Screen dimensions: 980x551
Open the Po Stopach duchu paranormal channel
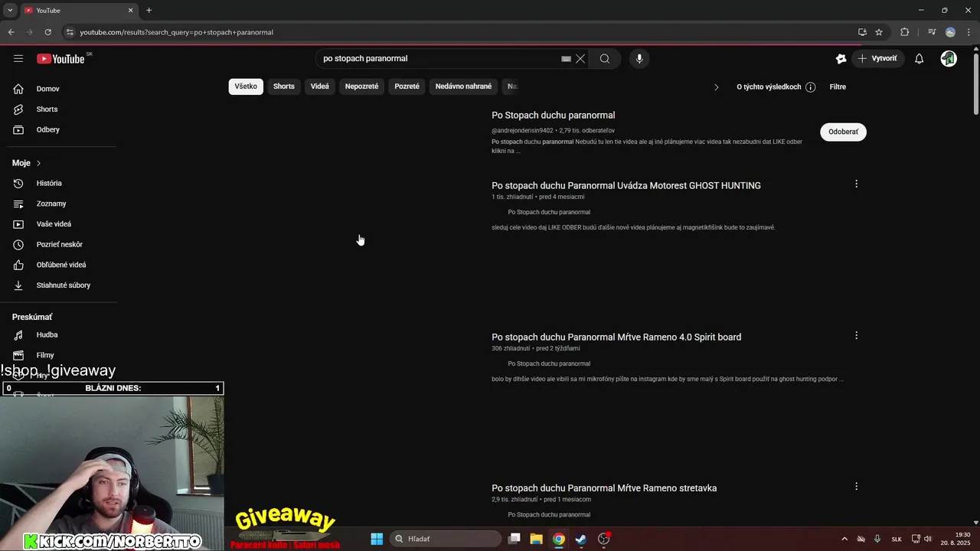pos(553,116)
